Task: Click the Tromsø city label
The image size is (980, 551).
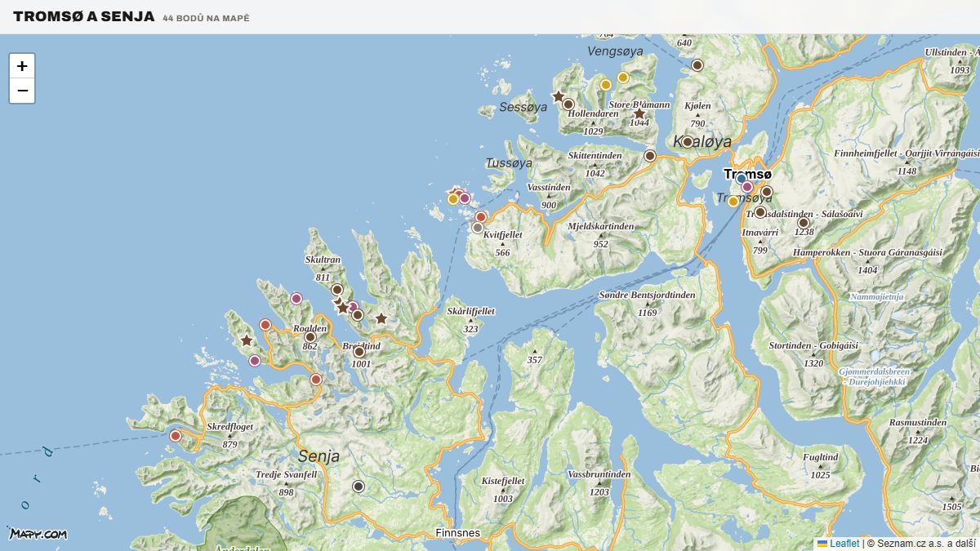Action: [x=747, y=174]
